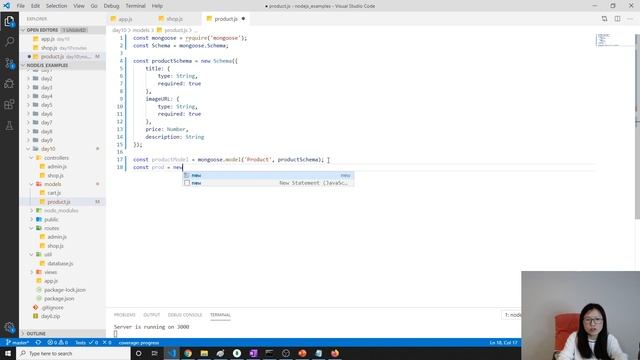640x360 pixels.
Task: Open OneNote from the taskbar
Action: tap(253, 353)
